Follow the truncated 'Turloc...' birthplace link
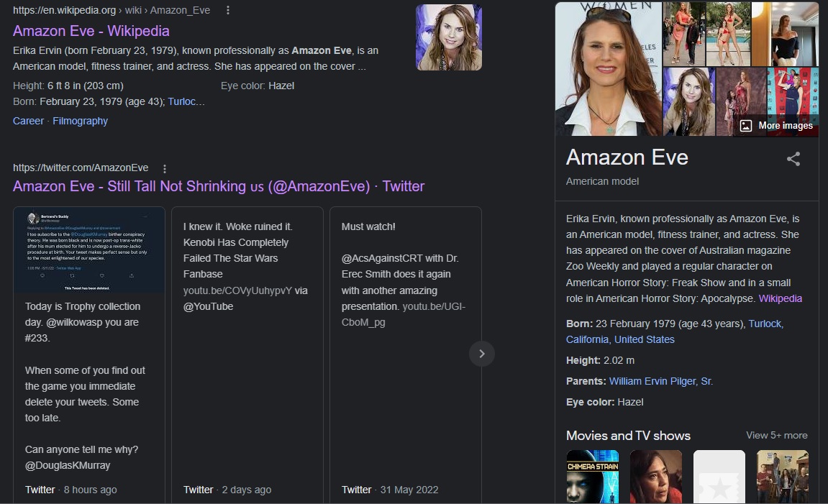This screenshot has height=504, width=828. [x=186, y=101]
